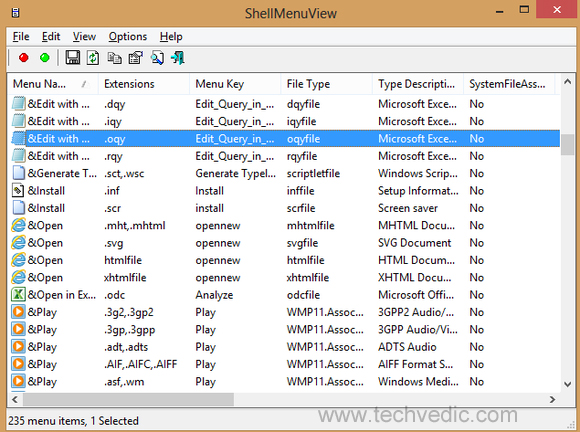
Task: Click the Exit toolbar icon
Action: tap(178, 58)
